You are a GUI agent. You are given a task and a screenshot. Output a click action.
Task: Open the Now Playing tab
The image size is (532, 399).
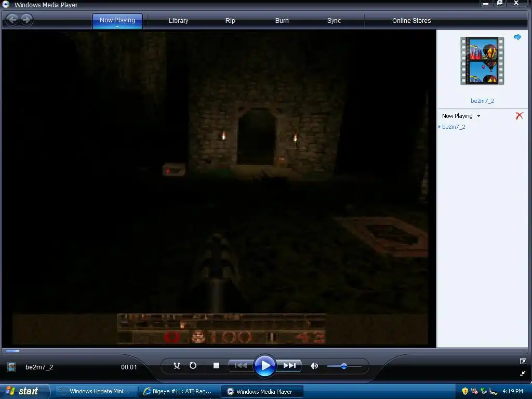coord(117,20)
